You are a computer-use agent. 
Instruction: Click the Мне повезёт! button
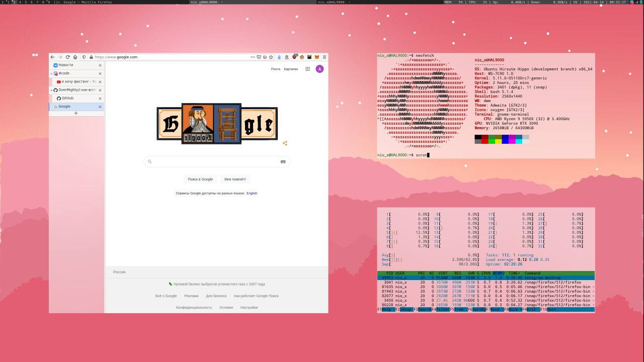[x=235, y=179]
